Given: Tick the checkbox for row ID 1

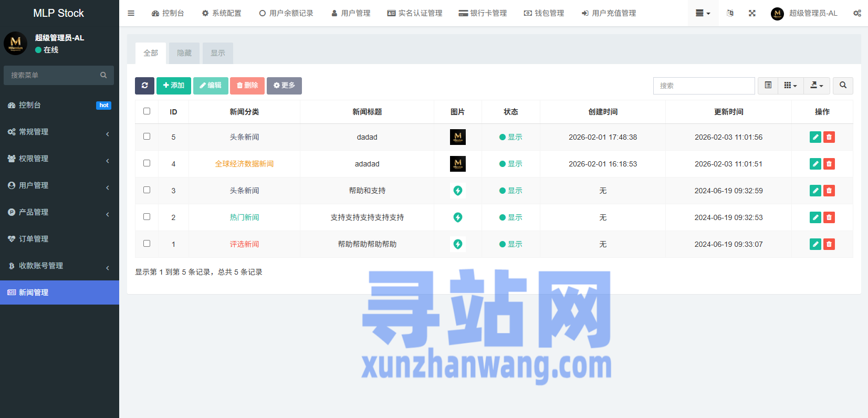Looking at the screenshot, I should (147, 244).
